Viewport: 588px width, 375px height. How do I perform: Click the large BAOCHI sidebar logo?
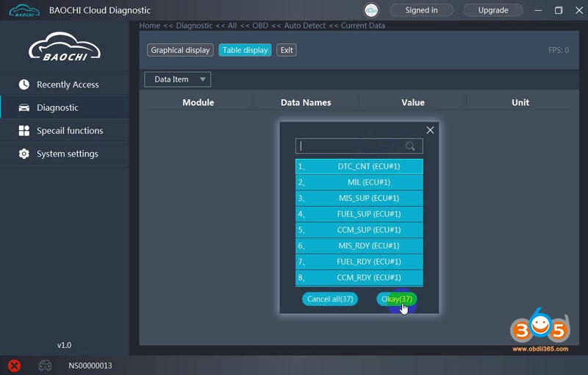point(65,47)
